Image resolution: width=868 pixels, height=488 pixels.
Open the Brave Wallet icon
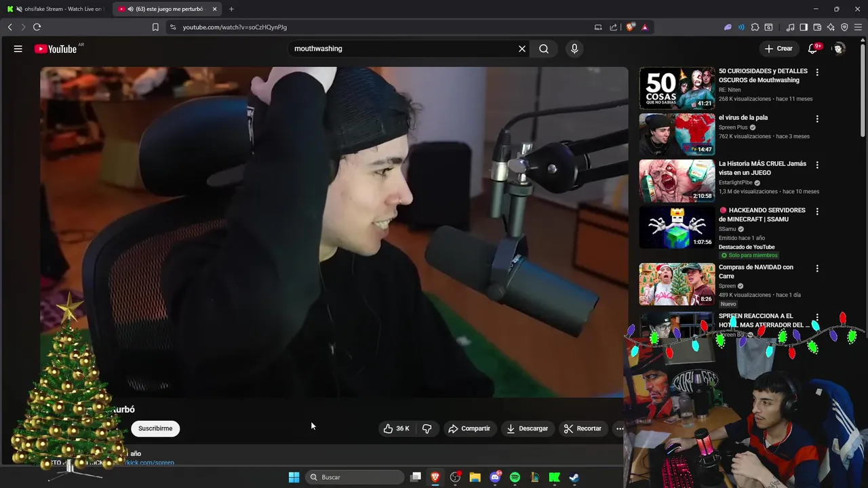817,27
